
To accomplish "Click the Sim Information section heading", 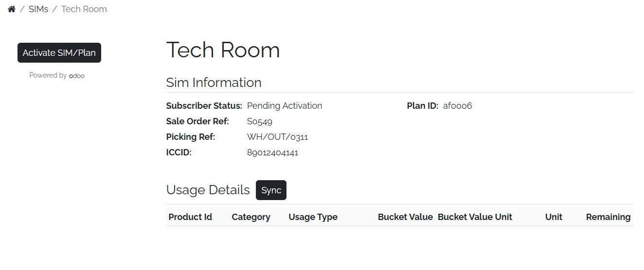I will tap(214, 83).
